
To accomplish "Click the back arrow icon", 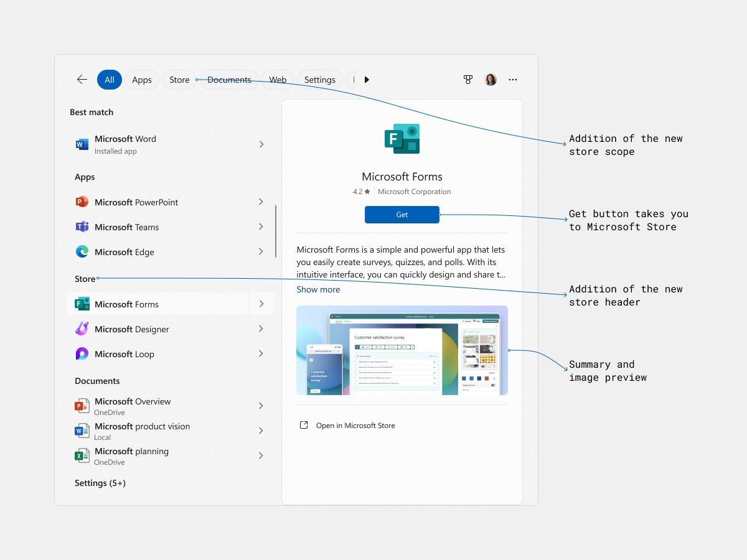I will [82, 80].
